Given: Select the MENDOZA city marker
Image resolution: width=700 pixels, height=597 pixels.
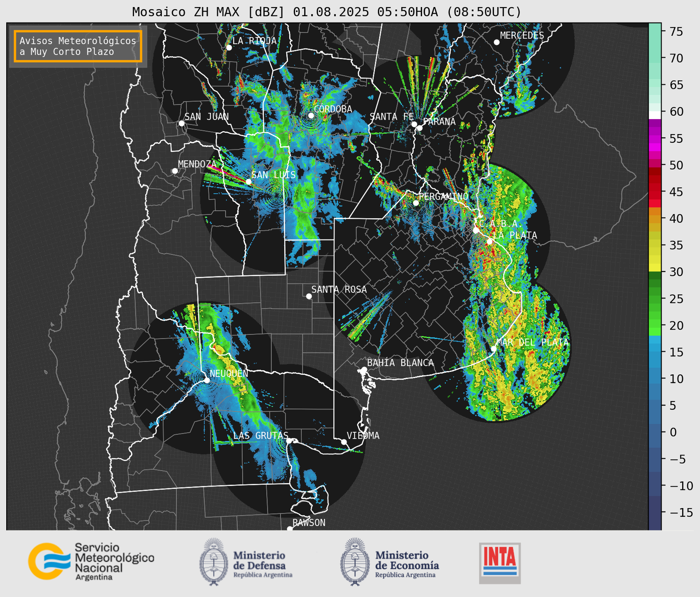Looking at the screenshot, I should pos(175,171).
